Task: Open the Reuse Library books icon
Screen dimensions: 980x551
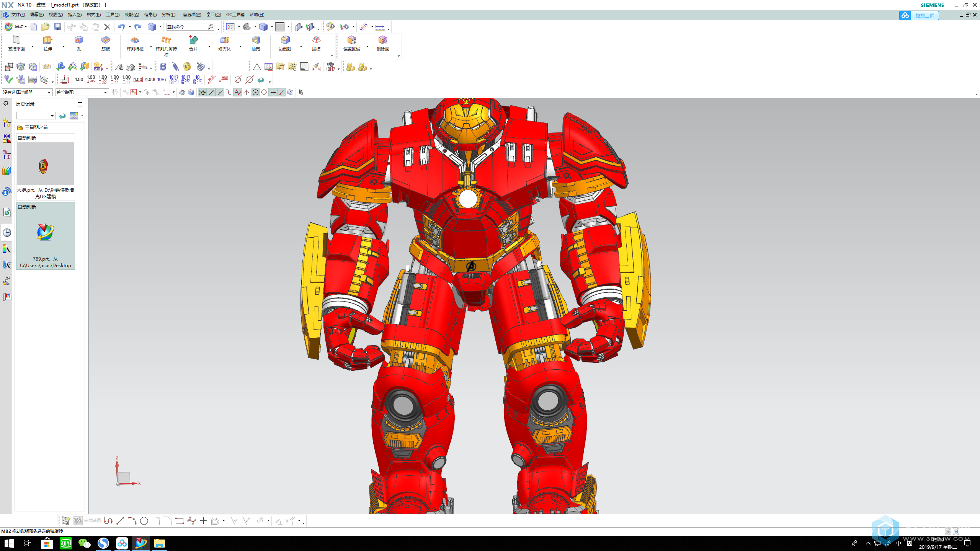Action: [7, 171]
